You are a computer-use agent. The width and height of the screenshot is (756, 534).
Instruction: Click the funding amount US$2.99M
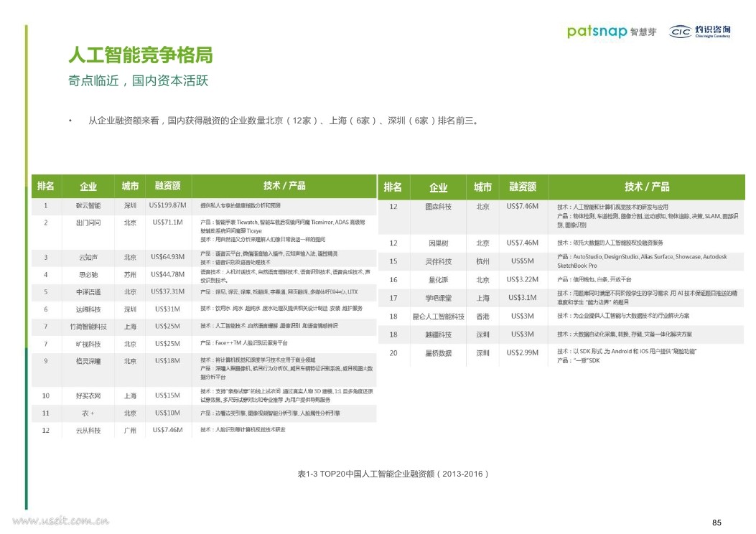pos(522,353)
